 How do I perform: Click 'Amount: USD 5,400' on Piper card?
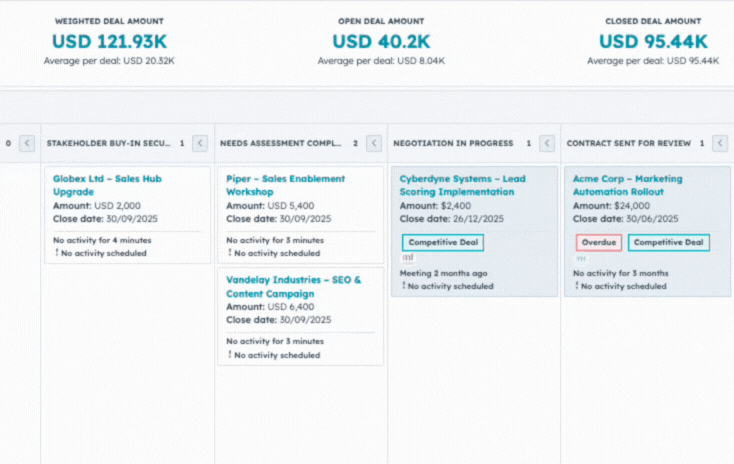(x=270, y=206)
